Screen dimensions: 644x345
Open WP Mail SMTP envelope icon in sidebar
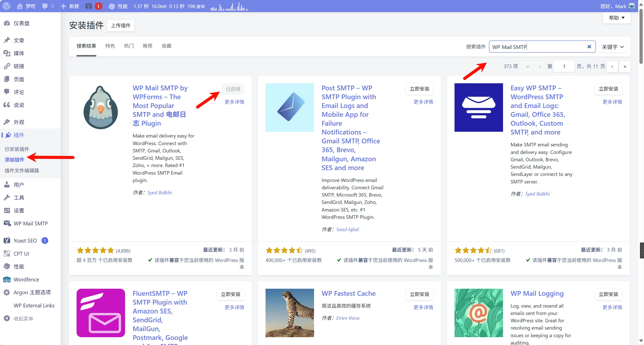pos(7,223)
